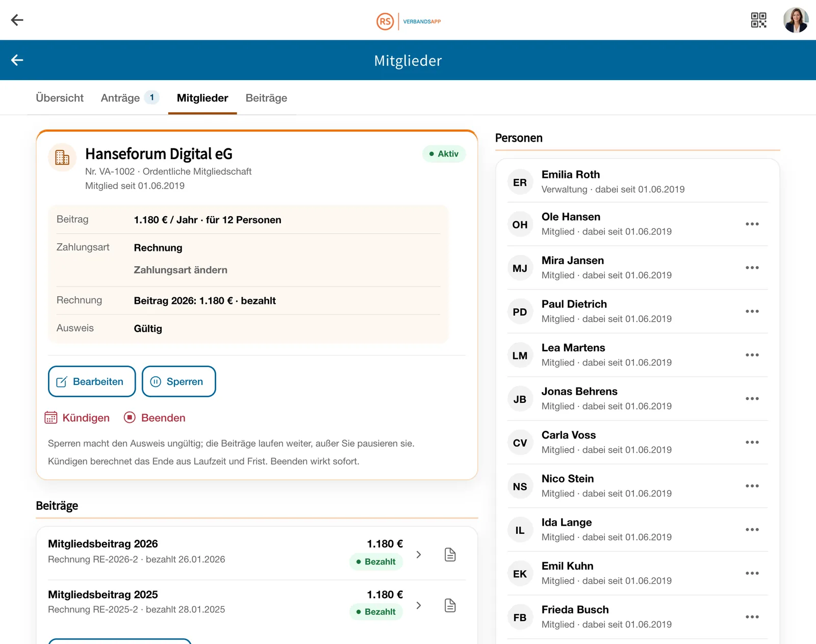Image resolution: width=816 pixels, height=644 pixels.
Task: Click the Bearbeiten button
Action: coord(92,381)
